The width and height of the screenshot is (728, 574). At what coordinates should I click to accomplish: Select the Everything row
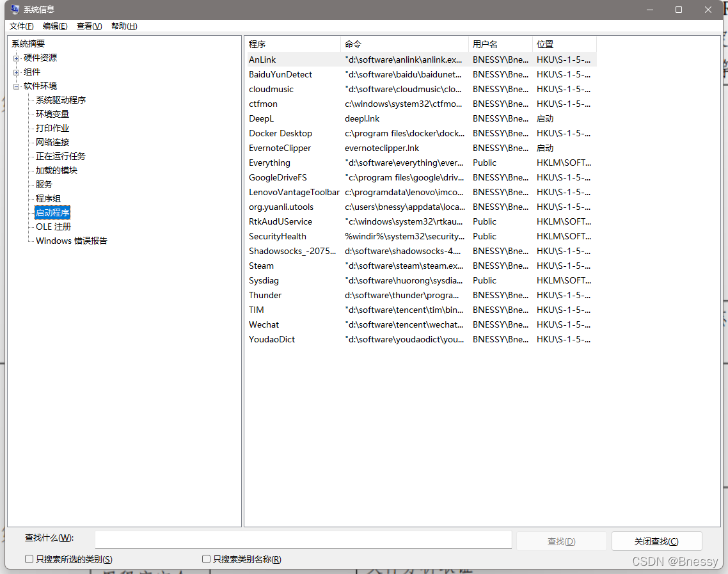pyautogui.click(x=421, y=163)
